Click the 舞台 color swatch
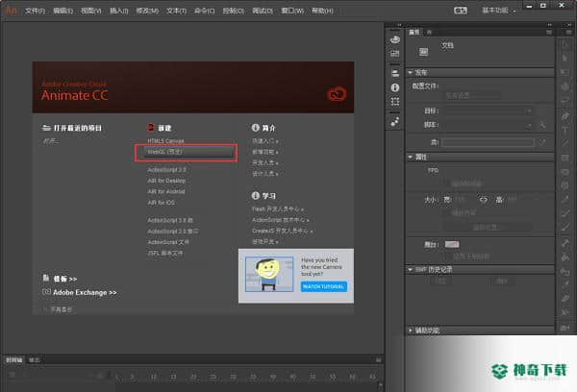Viewport: 577px width, 392px height. (452, 245)
